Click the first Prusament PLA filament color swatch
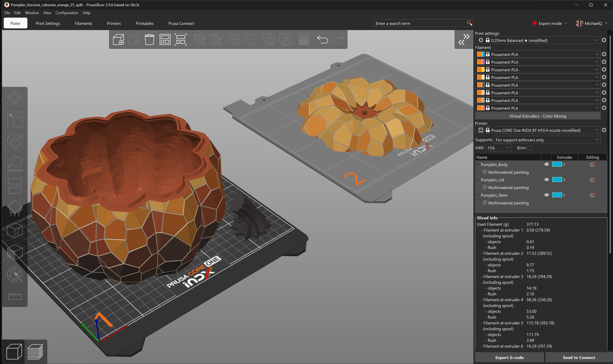Viewport: 613px width, 364px height. (x=480, y=54)
